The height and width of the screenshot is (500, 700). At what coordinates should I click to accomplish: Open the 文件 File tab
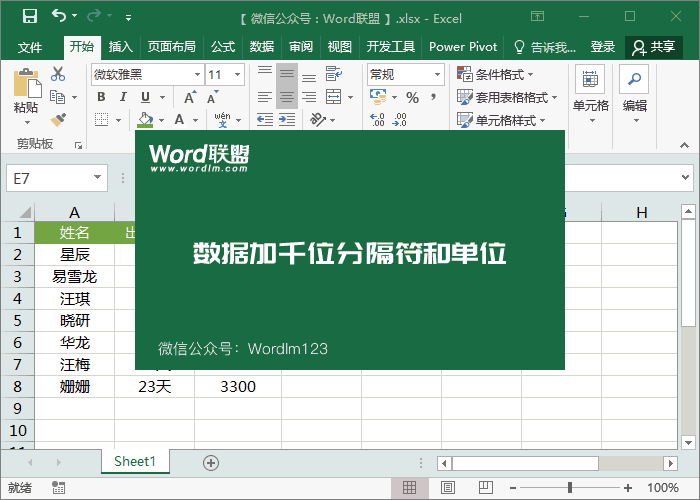pos(30,47)
